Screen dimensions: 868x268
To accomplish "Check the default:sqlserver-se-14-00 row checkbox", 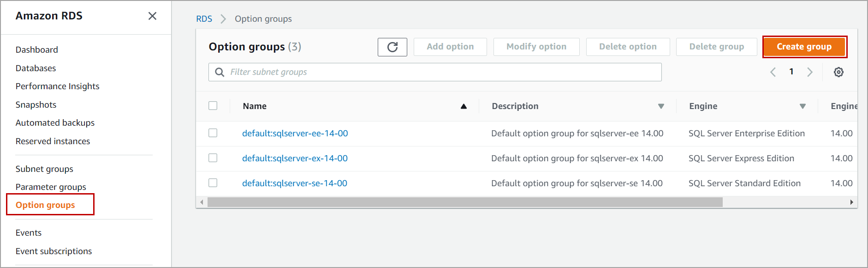I will (x=213, y=183).
